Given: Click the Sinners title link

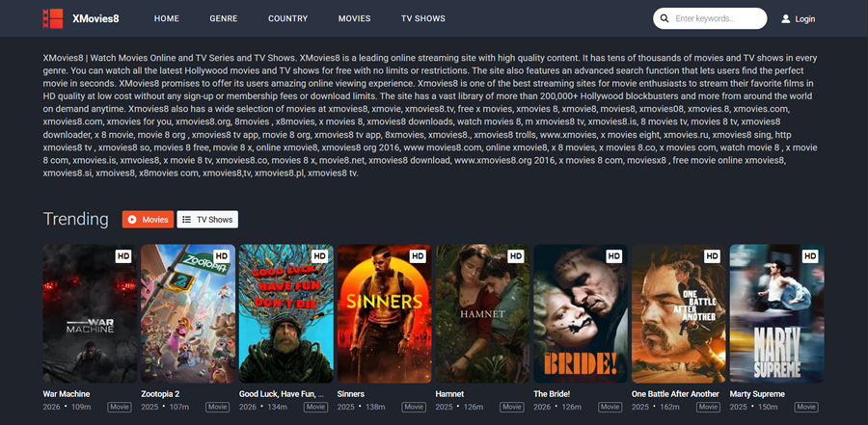Looking at the screenshot, I should 351,394.
